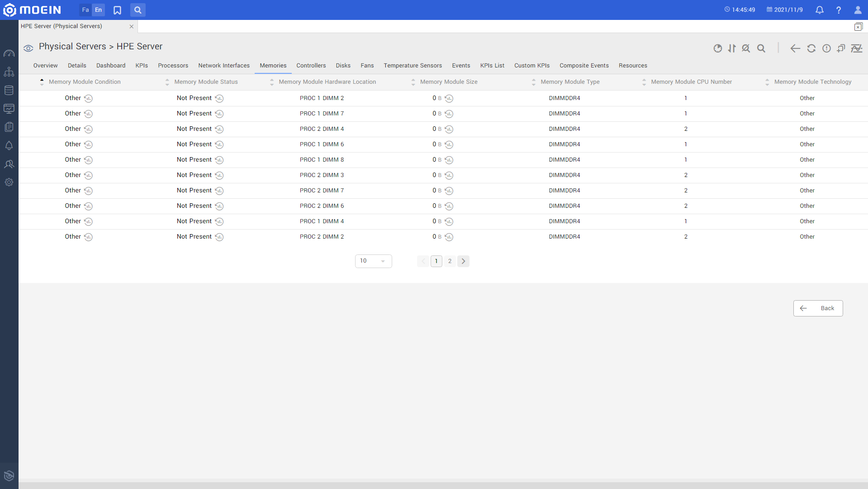Switch to the Temperature Sensors tab
868x489 pixels.
[413, 66]
